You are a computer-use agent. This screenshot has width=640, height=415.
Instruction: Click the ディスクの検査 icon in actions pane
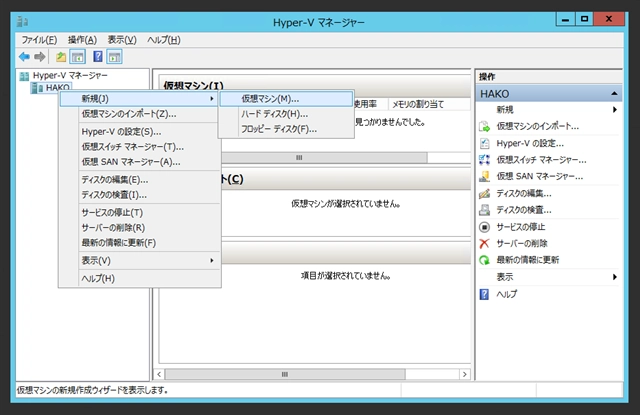tap(484, 210)
